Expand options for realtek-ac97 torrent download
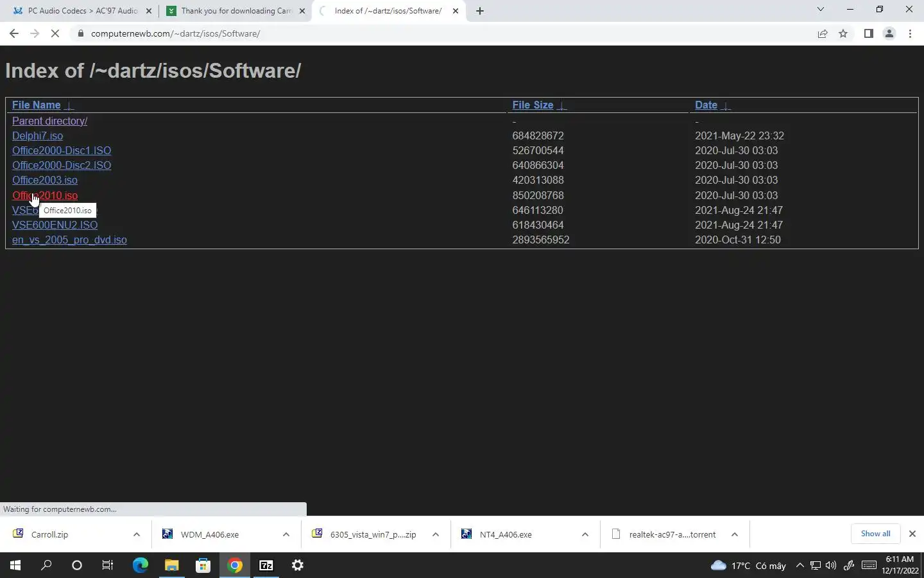This screenshot has width=924, height=578. (735, 534)
